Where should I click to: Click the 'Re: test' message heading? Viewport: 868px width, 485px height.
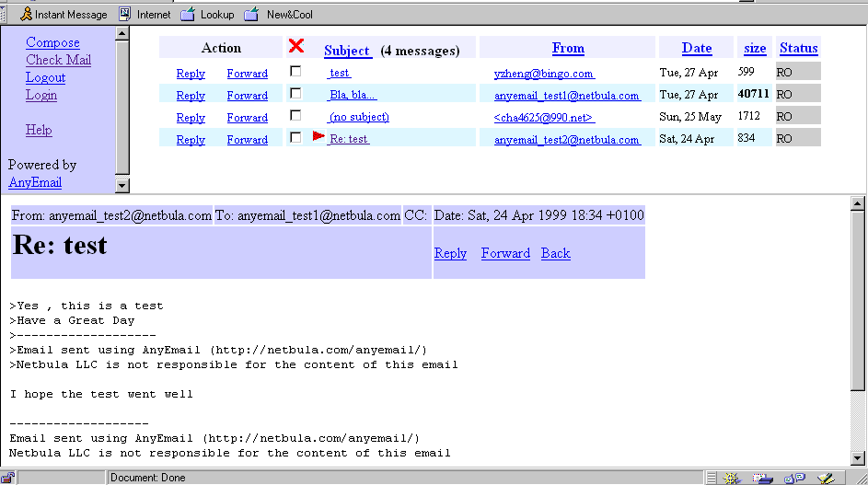pos(60,245)
